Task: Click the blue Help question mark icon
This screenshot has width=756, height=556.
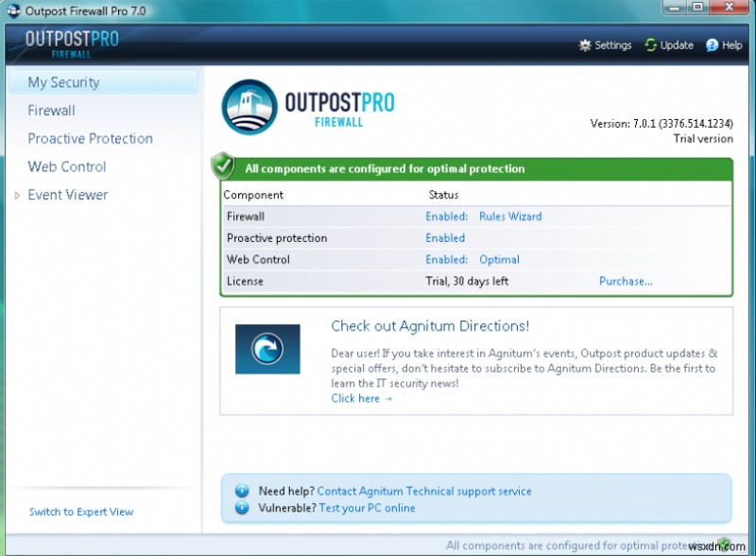Action: click(713, 45)
